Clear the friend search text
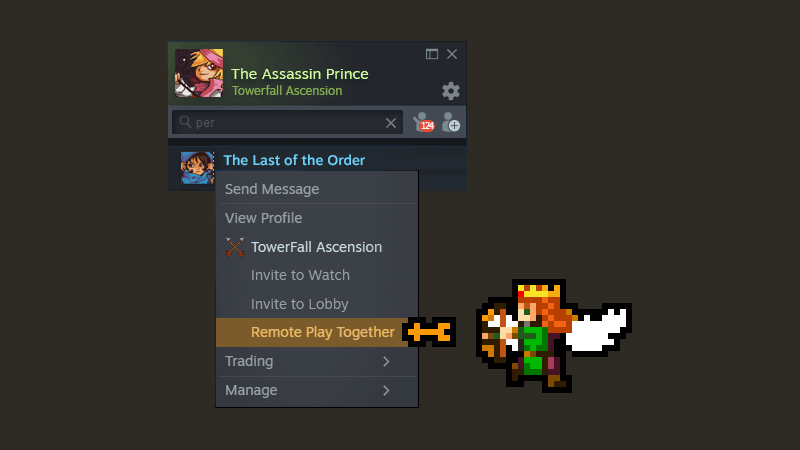The image size is (800, 450). tap(391, 123)
